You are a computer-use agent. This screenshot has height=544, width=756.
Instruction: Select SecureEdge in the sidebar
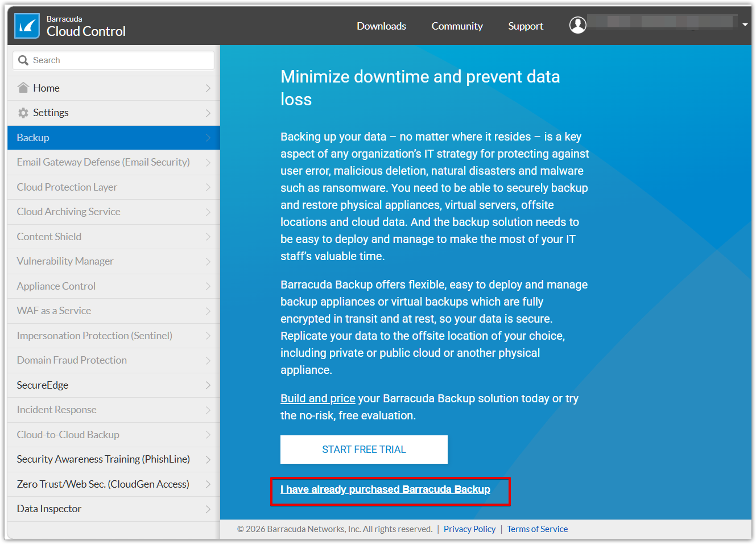(114, 385)
